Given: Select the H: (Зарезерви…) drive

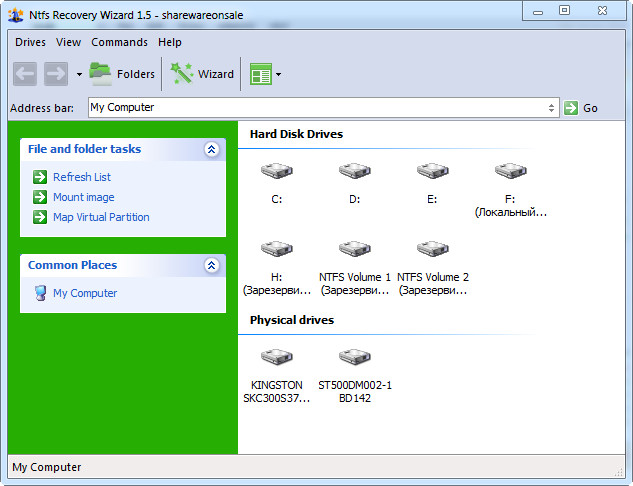Looking at the screenshot, I should [x=277, y=268].
